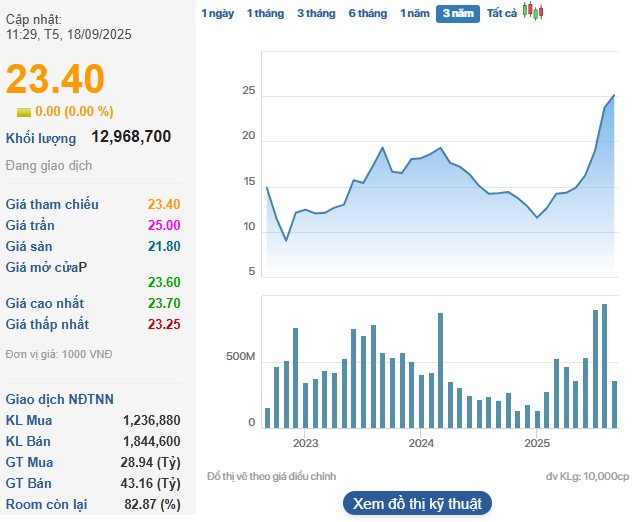
Task: Switch chart to "1 tháng" range
Action: pyautogui.click(x=264, y=13)
